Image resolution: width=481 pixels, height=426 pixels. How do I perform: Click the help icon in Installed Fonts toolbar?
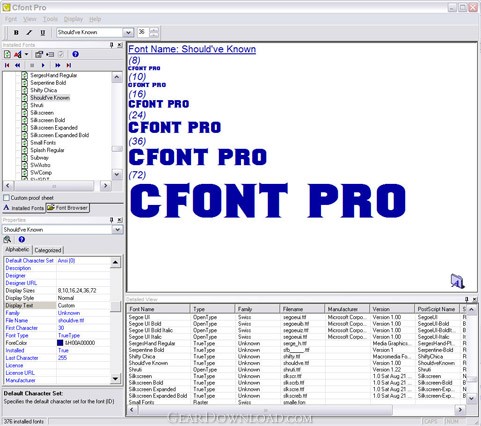pyautogui.click(x=75, y=54)
